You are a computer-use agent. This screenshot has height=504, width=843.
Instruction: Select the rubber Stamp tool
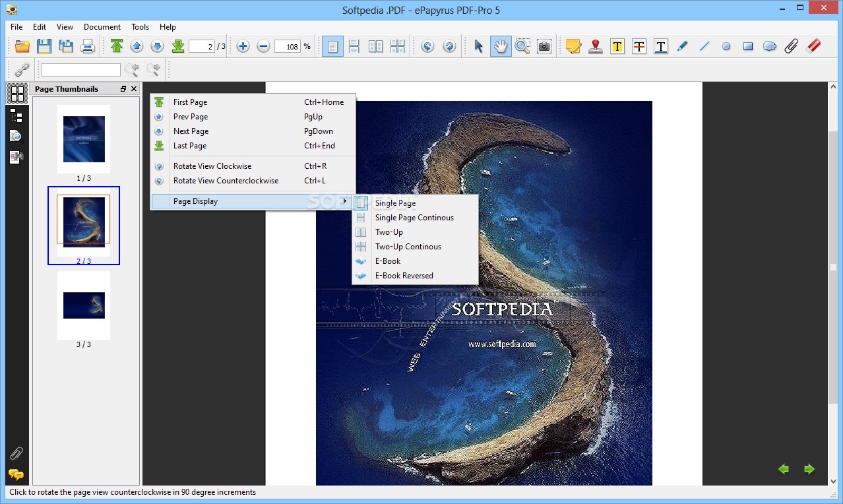[596, 46]
